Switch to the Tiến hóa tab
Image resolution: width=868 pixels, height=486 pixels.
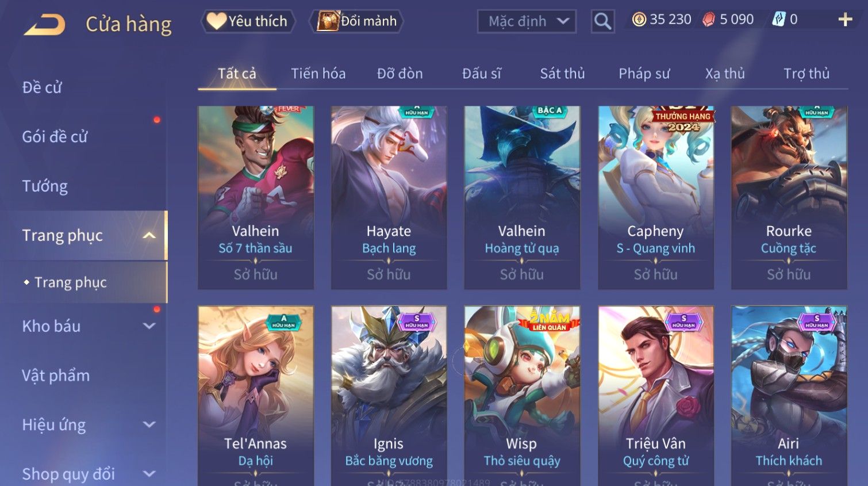coord(318,74)
